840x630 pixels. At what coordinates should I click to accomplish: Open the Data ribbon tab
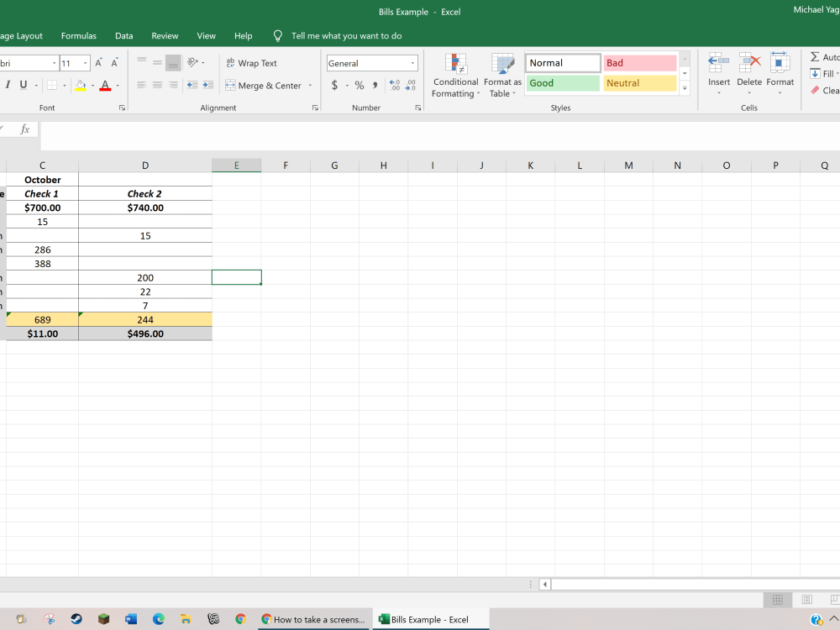pyautogui.click(x=123, y=36)
